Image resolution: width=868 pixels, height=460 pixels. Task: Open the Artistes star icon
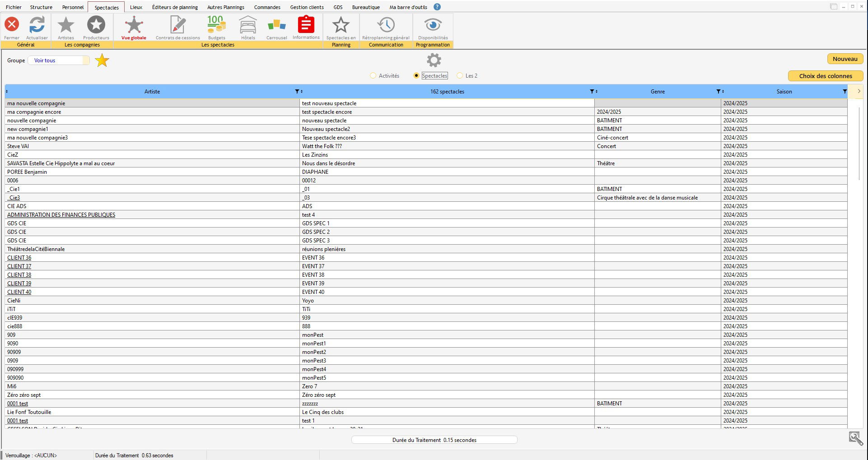pyautogui.click(x=66, y=25)
